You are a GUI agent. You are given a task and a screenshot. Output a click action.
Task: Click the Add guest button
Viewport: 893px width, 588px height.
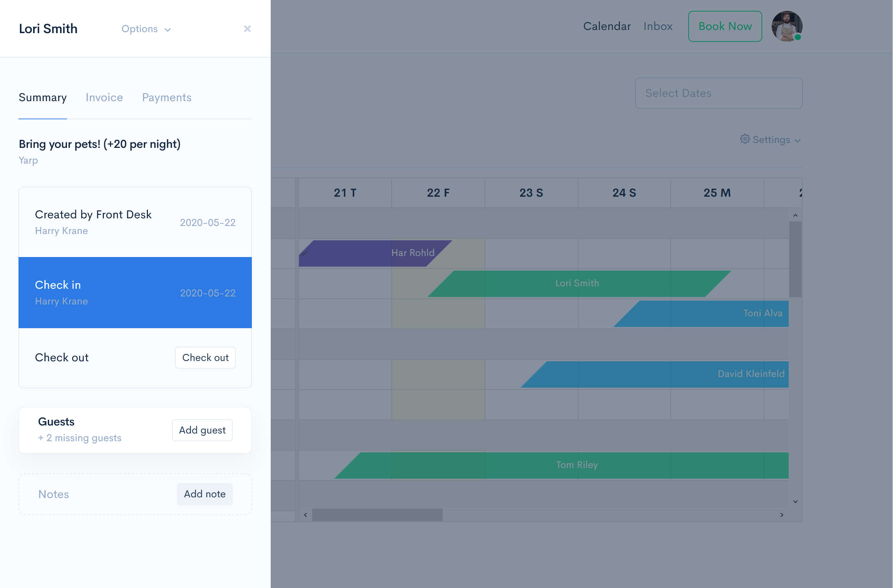pyautogui.click(x=201, y=430)
